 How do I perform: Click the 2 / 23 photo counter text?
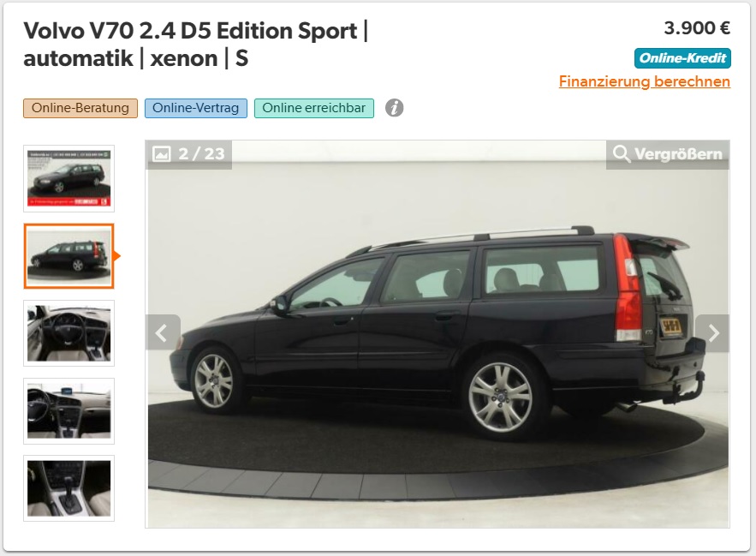(201, 154)
